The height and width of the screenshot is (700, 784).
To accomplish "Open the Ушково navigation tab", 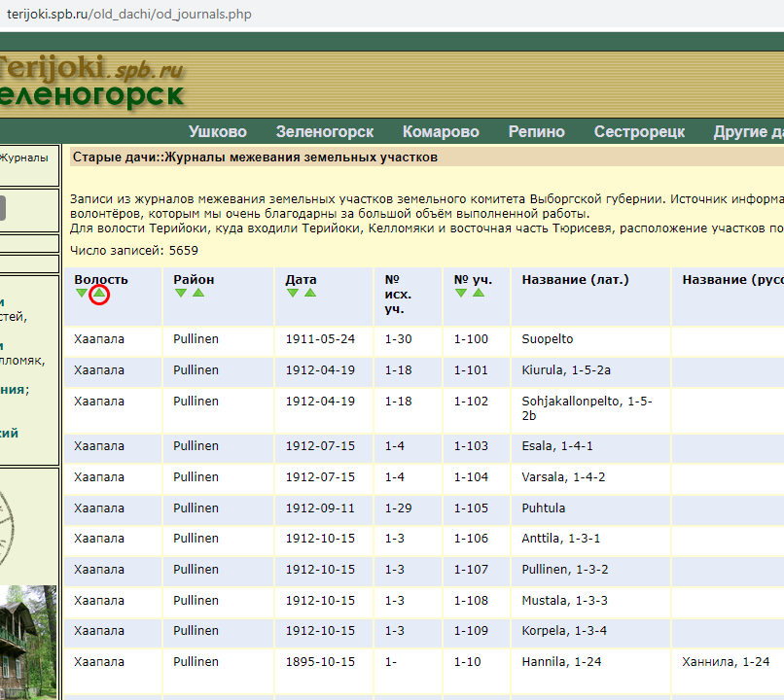I will tap(217, 132).
